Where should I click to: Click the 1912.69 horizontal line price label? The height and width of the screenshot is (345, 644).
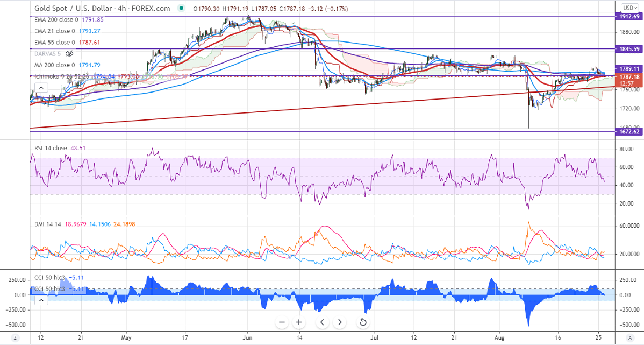[x=629, y=17]
